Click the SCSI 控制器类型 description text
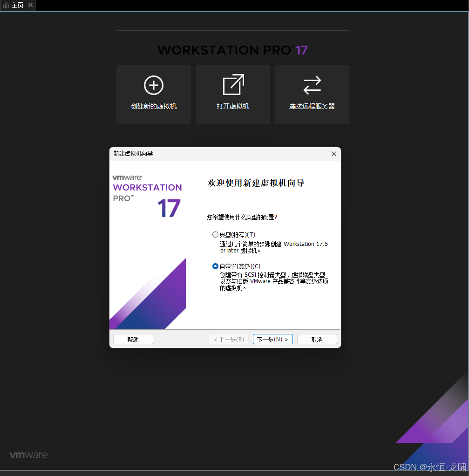Viewport: 469px width, 476px height. coord(274,281)
